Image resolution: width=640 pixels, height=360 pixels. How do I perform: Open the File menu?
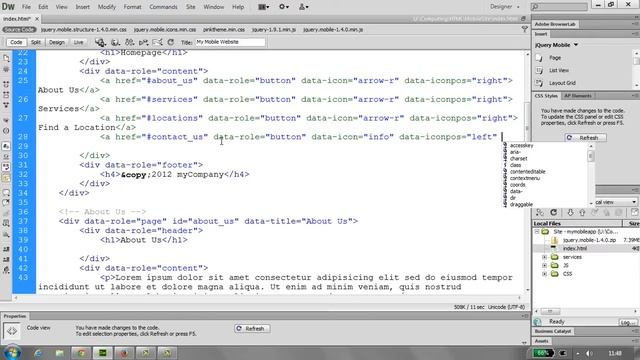(x=26, y=7)
